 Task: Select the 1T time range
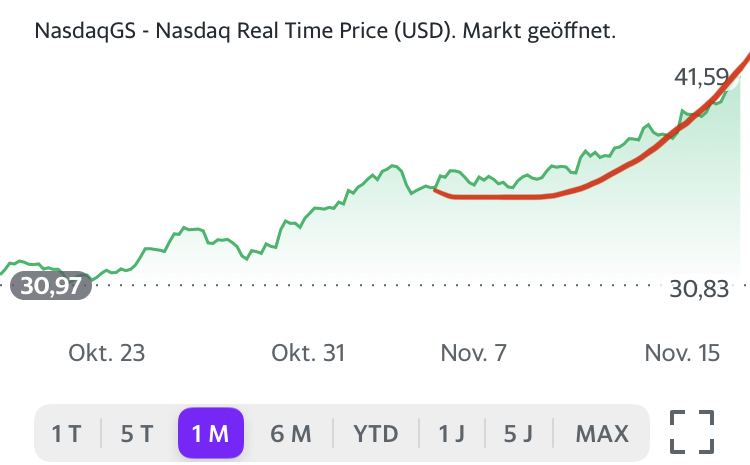[x=67, y=434]
